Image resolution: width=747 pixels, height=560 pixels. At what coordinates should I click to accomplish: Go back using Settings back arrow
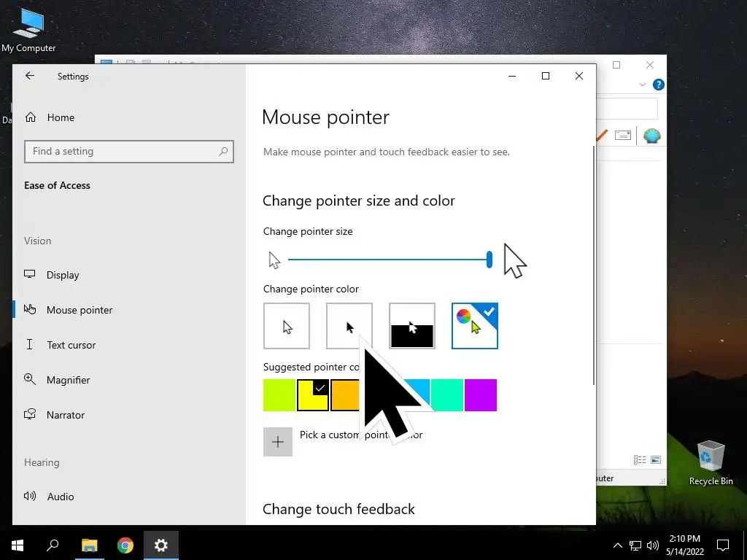30,76
